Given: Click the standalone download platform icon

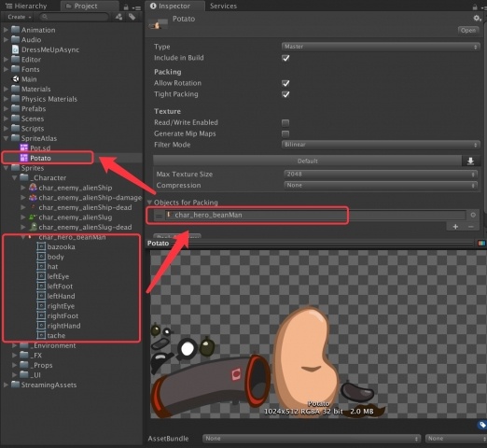Looking at the screenshot, I should click(470, 161).
